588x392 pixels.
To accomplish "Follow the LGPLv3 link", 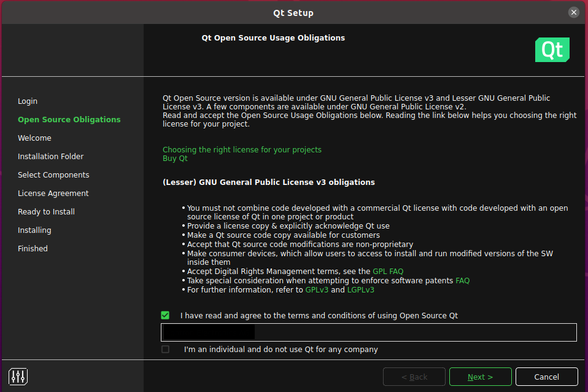I will pos(361,289).
